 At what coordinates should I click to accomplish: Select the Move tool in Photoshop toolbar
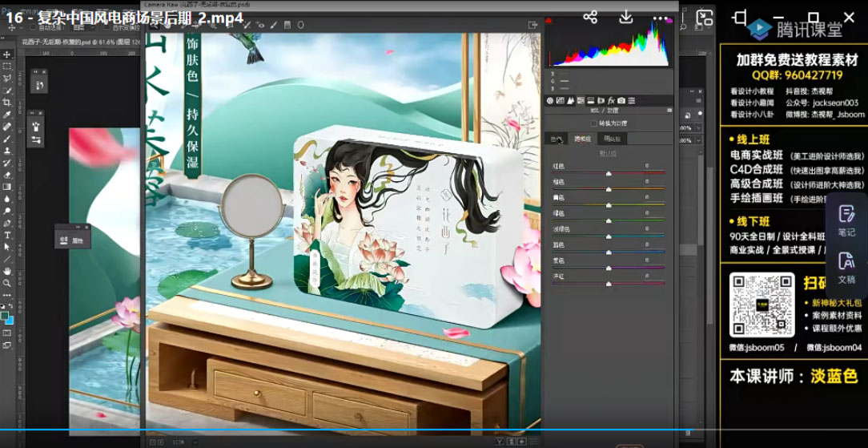(x=7, y=54)
